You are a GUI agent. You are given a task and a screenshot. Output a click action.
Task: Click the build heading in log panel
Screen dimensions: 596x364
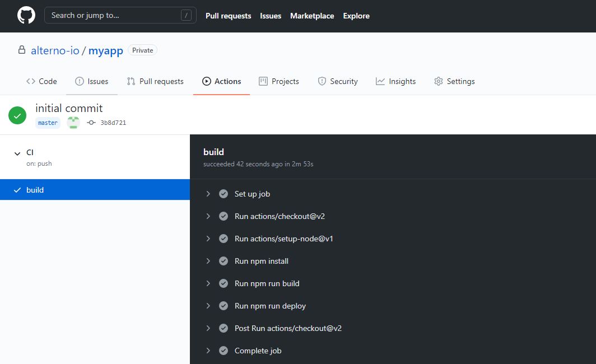tap(213, 152)
